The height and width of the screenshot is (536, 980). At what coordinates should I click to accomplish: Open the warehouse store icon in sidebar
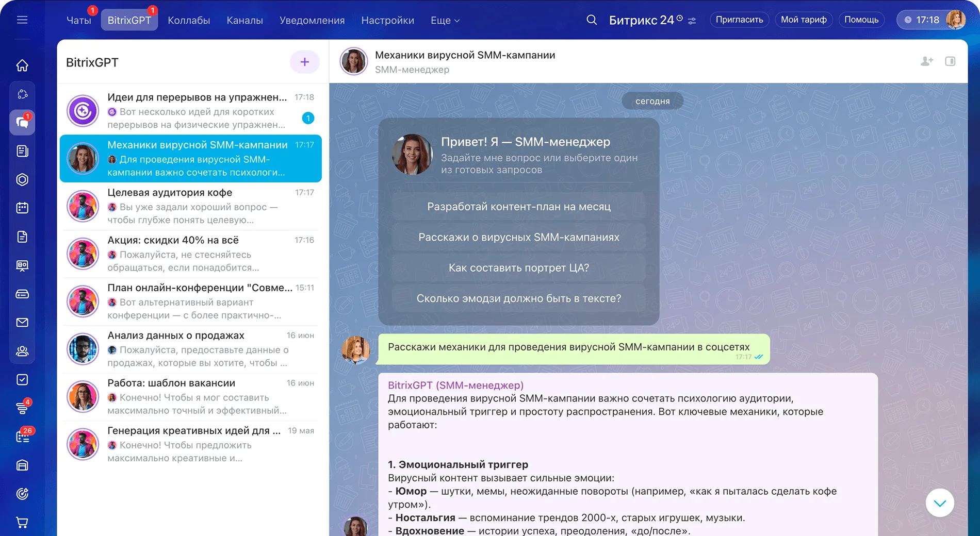[22, 465]
